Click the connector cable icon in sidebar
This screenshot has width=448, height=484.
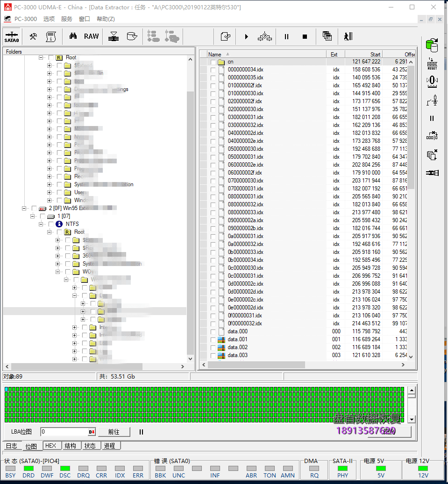[x=432, y=173]
